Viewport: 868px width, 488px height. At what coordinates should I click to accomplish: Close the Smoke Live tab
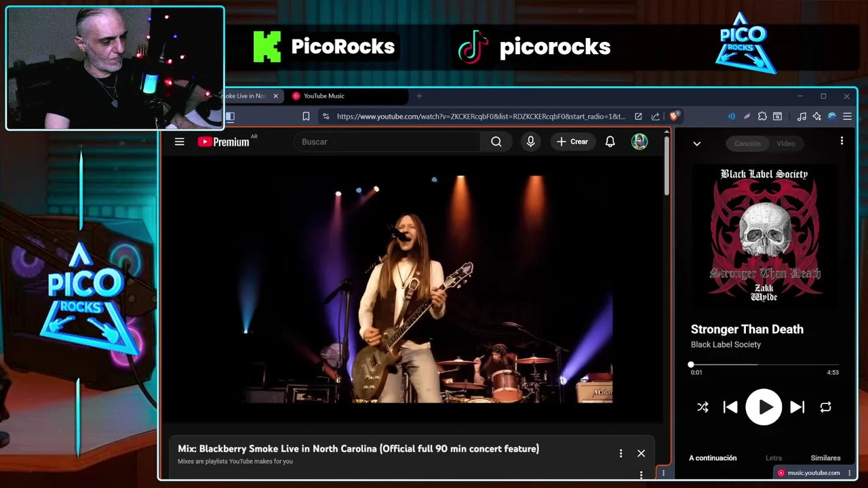pyautogui.click(x=275, y=96)
